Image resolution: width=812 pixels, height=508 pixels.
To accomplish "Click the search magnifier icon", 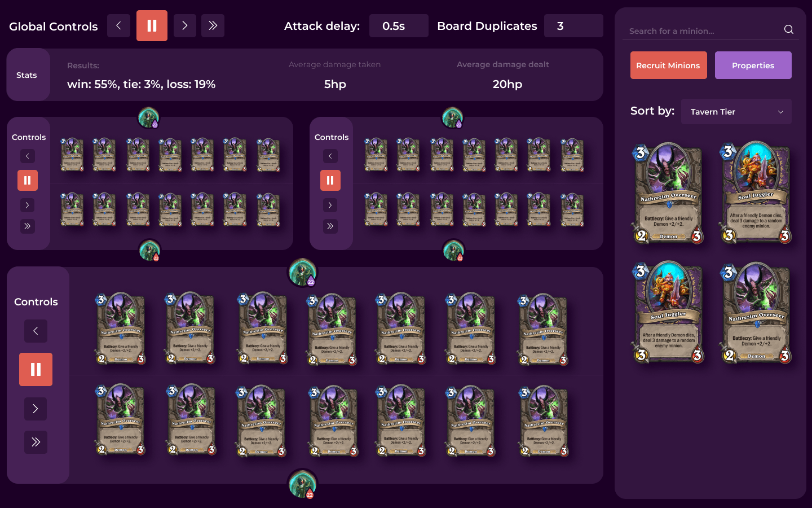I will point(788,29).
